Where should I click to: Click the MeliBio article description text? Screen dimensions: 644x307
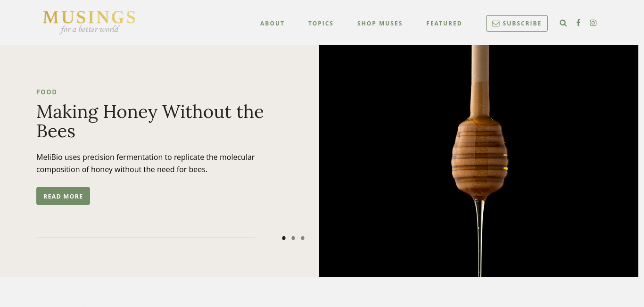[x=146, y=163]
